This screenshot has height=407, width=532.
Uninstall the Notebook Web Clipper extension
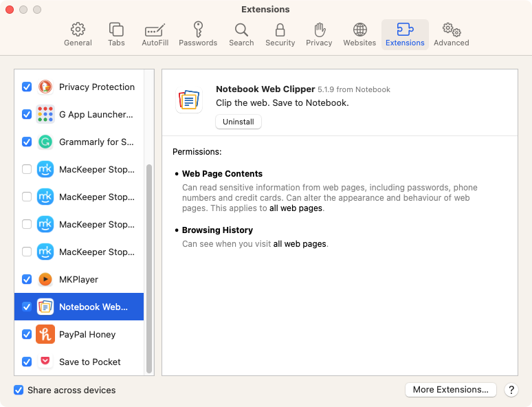(x=239, y=122)
